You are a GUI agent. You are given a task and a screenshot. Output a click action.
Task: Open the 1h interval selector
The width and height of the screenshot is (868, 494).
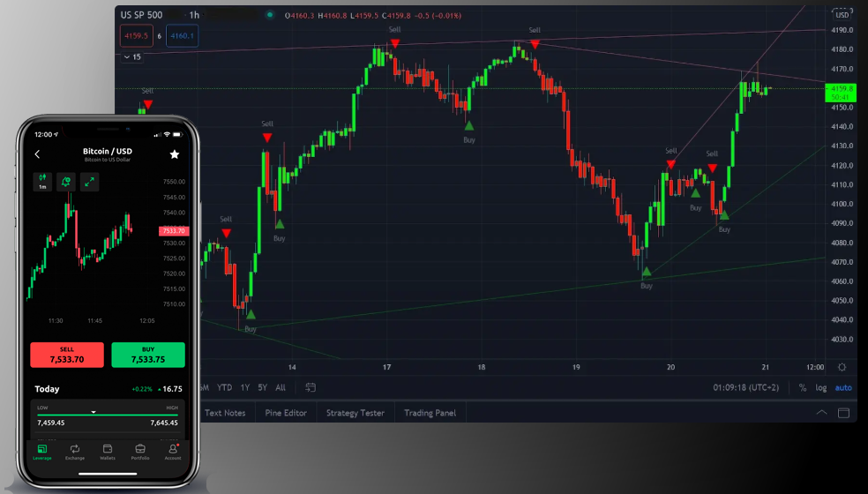coord(194,15)
